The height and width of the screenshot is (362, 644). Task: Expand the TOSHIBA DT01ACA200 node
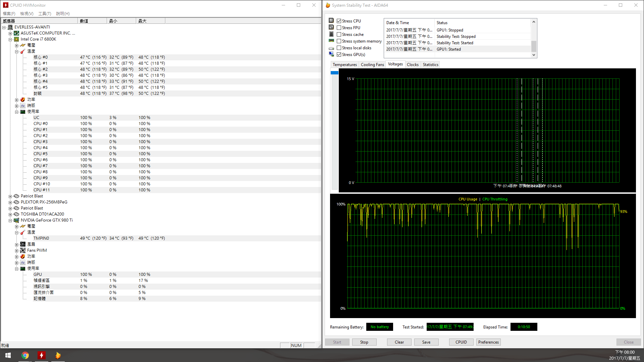click(10, 215)
